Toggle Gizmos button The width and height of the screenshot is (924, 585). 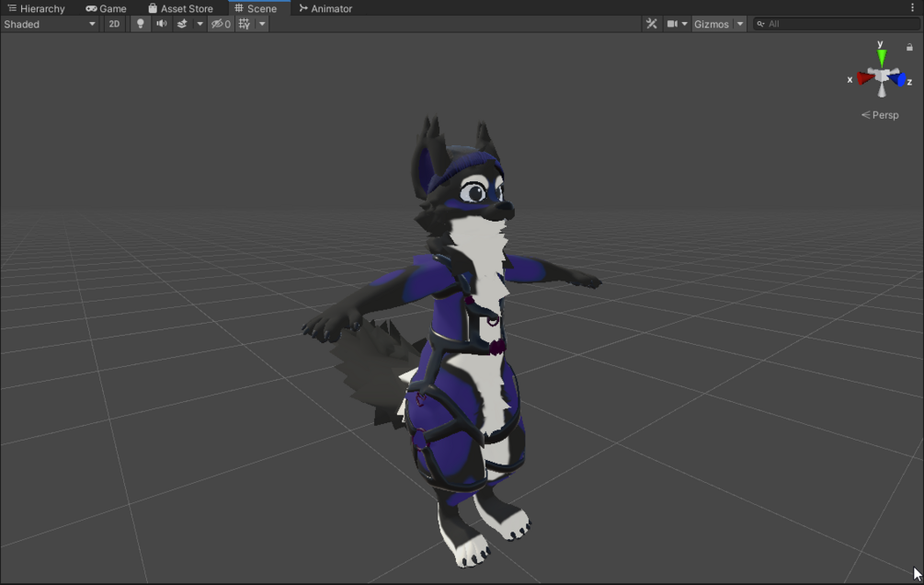tap(712, 24)
